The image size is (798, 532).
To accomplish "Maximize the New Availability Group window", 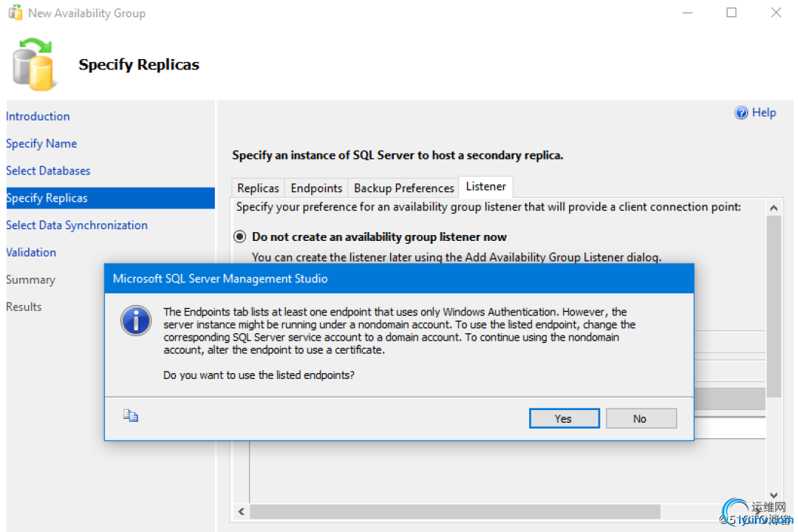I will click(x=731, y=13).
